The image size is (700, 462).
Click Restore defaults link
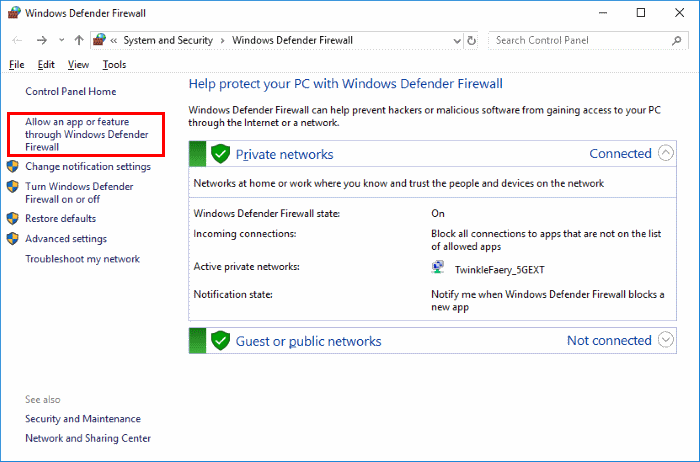tap(60, 218)
